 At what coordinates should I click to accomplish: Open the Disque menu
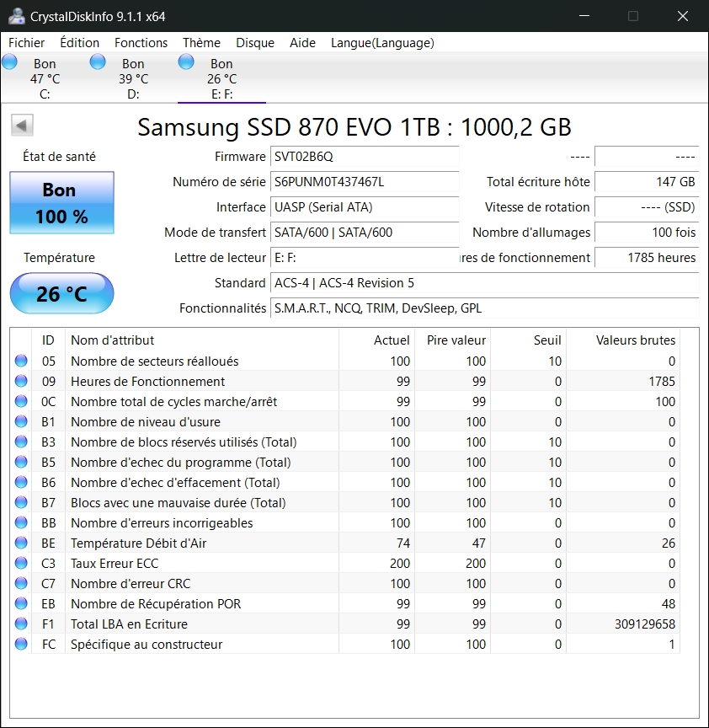[x=255, y=43]
